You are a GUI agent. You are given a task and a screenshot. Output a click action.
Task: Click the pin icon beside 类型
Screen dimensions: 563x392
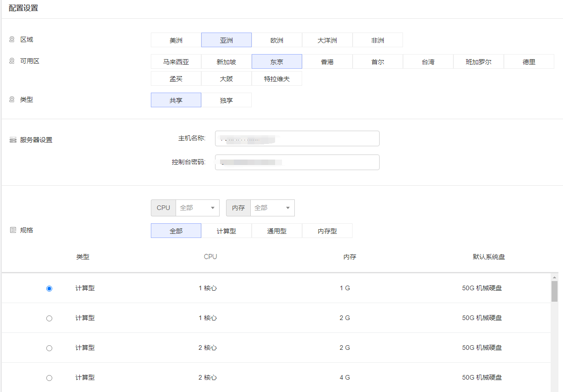pos(12,99)
